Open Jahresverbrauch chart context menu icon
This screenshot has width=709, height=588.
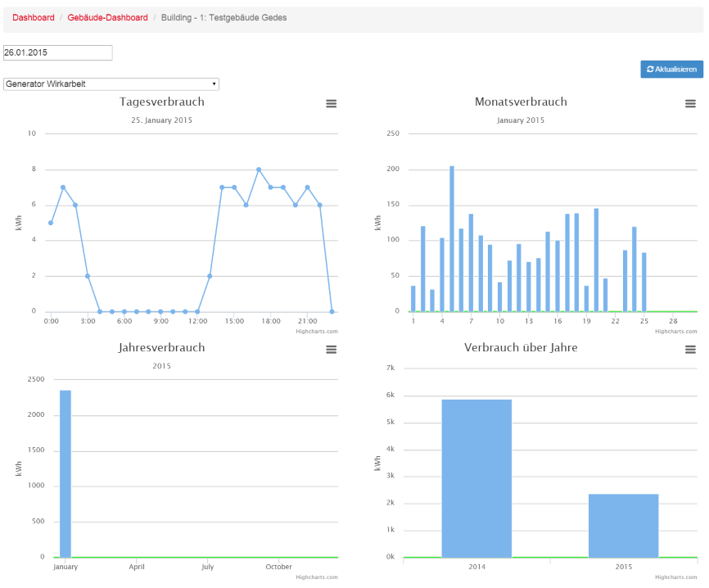pos(332,350)
